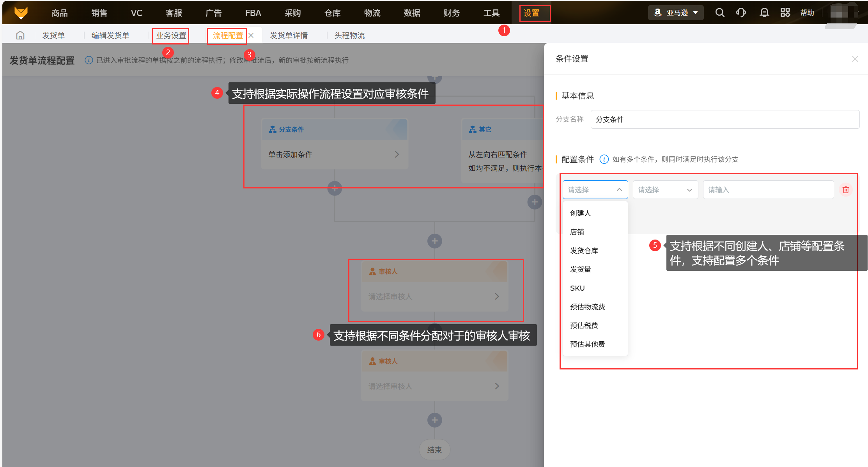This screenshot has width=868, height=467.
Task: Click the home icon in tab bar
Action: (20, 36)
